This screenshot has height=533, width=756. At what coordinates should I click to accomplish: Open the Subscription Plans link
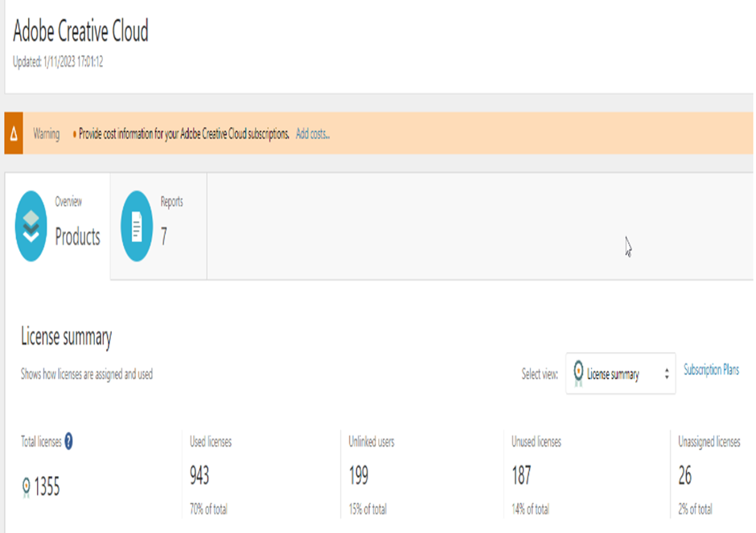(x=711, y=370)
